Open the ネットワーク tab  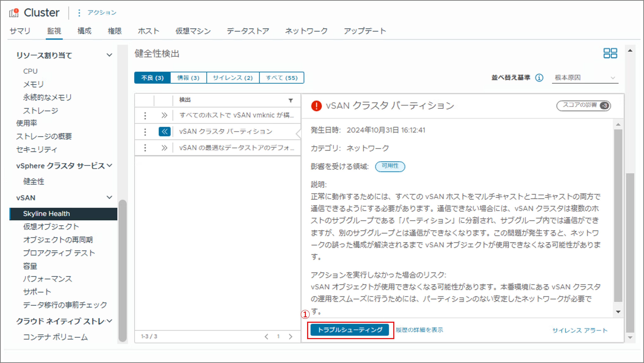[306, 31]
